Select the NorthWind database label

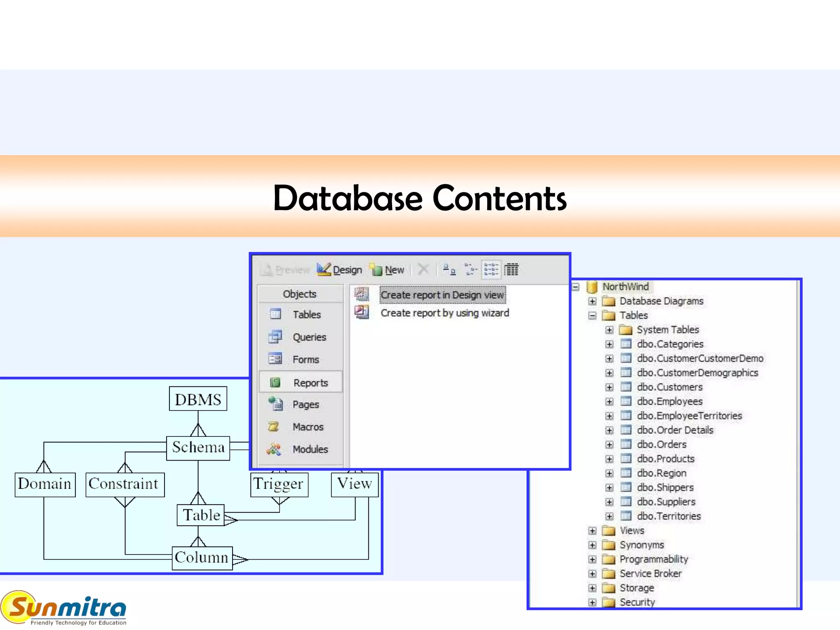click(625, 287)
